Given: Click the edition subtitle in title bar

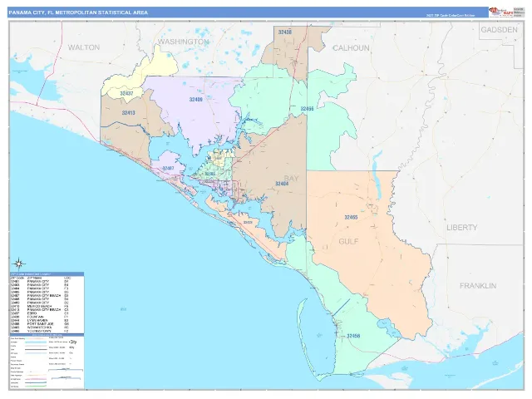Looking at the screenshot, I should (x=451, y=15).
